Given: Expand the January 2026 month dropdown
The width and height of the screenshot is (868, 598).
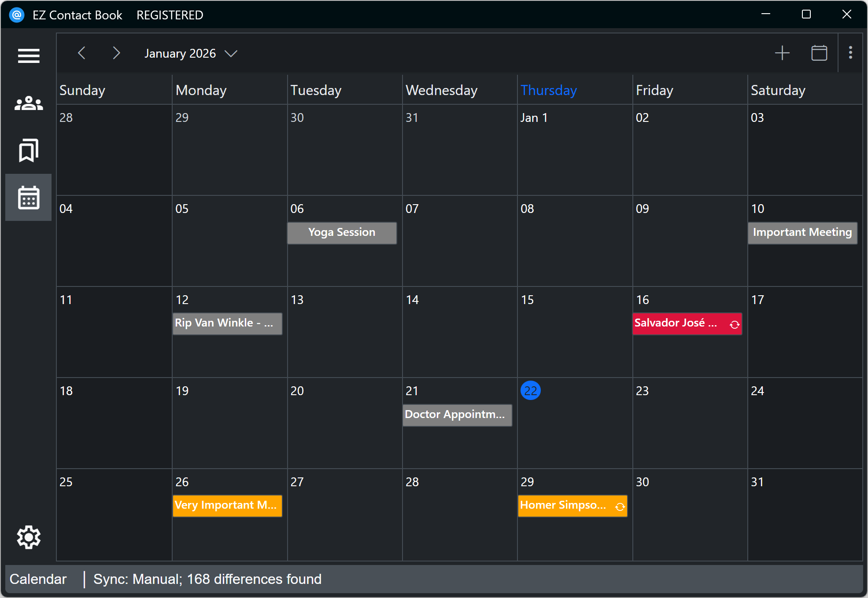Looking at the screenshot, I should [231, 54].
